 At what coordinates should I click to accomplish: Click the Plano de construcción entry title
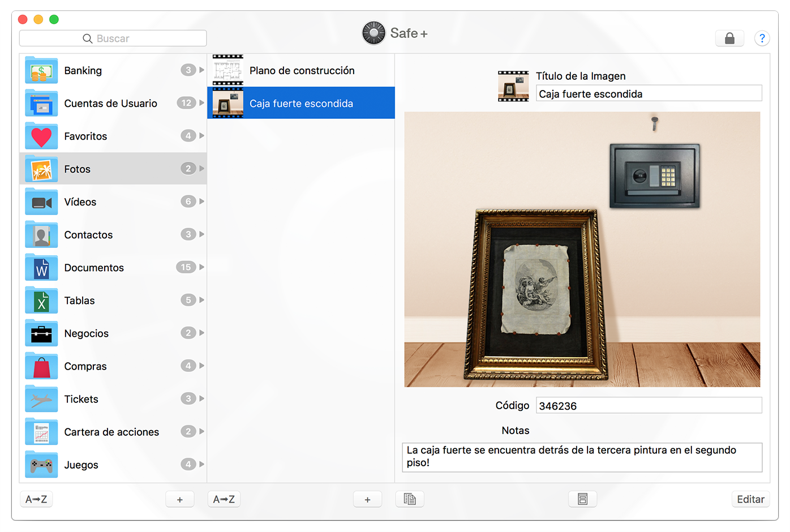click(302, 70)
